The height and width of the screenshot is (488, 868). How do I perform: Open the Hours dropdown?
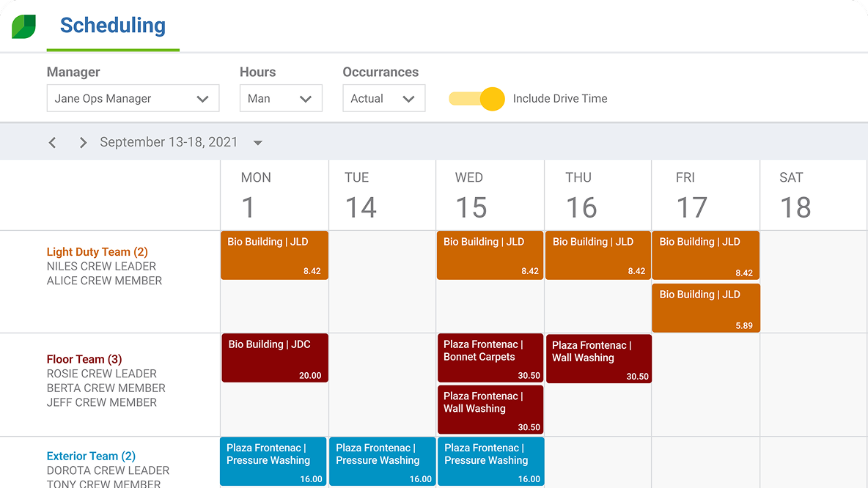pos(281,99)
